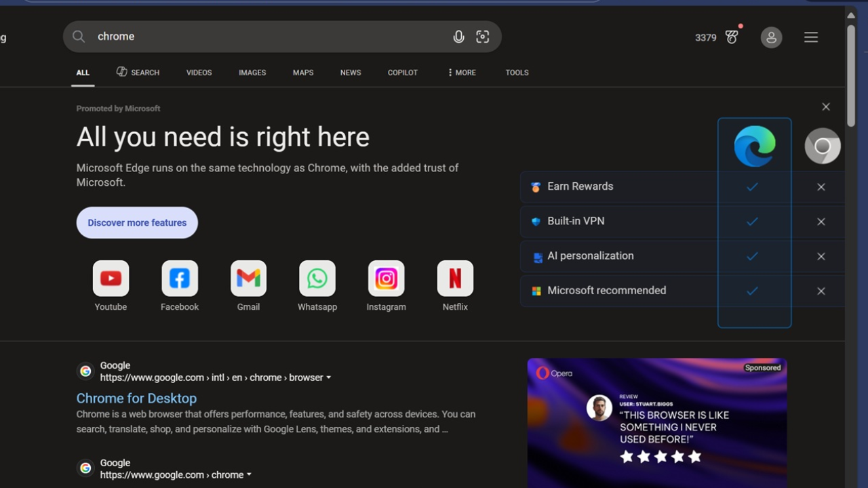Click the Discover more features button

tap(137, 222)
